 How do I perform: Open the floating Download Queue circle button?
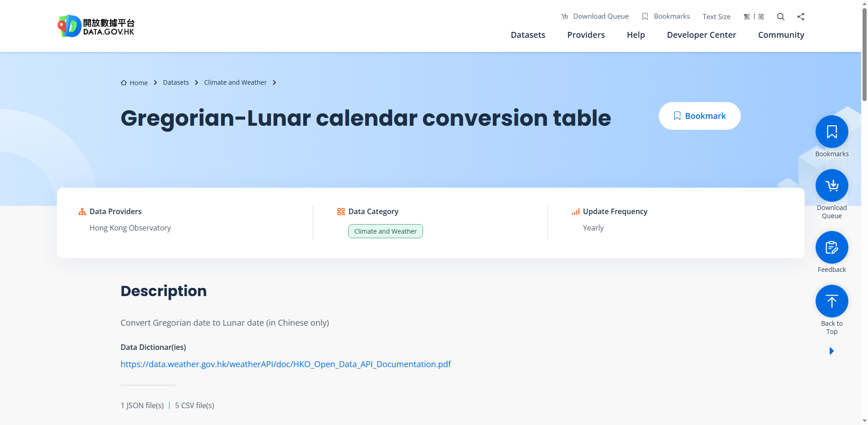point(832,185)
